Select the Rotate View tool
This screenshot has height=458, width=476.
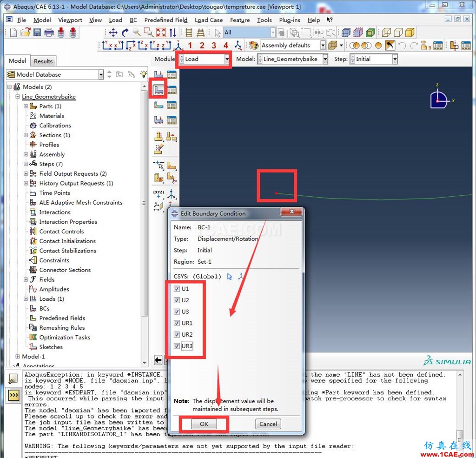tap(125, 33)
